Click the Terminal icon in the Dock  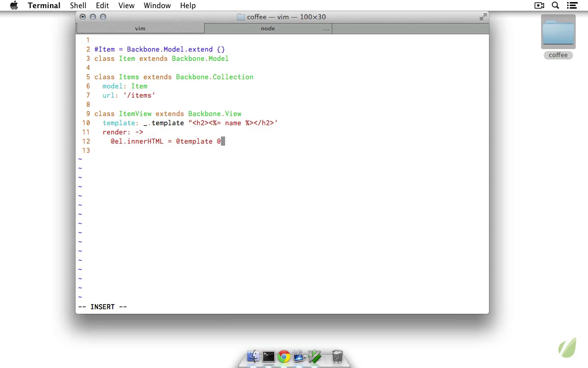tap(268, 356)
